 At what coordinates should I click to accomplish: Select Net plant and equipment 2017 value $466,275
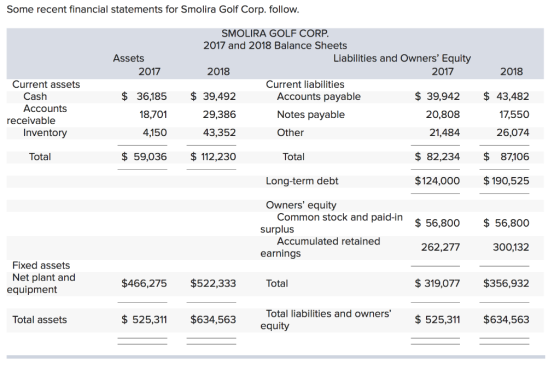[144, 284]
